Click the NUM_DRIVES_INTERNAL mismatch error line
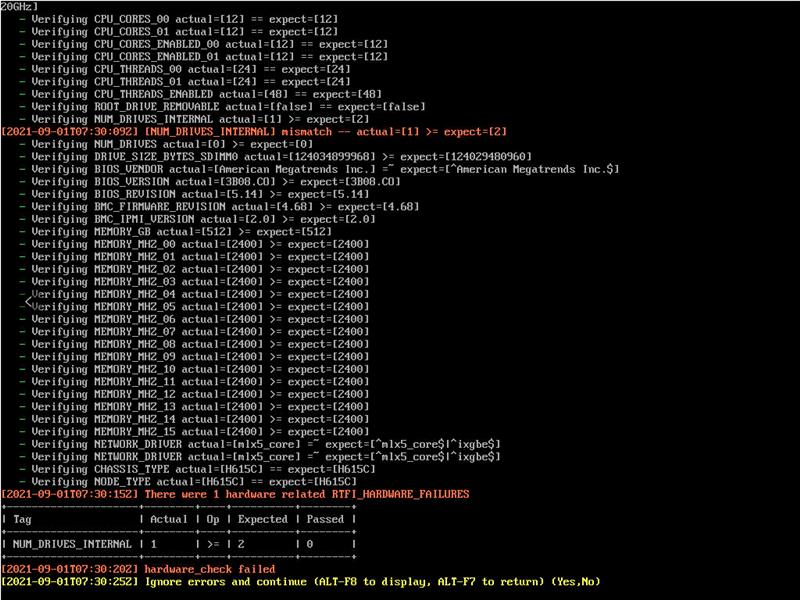 pyautogui.click(x=254, y=132)
